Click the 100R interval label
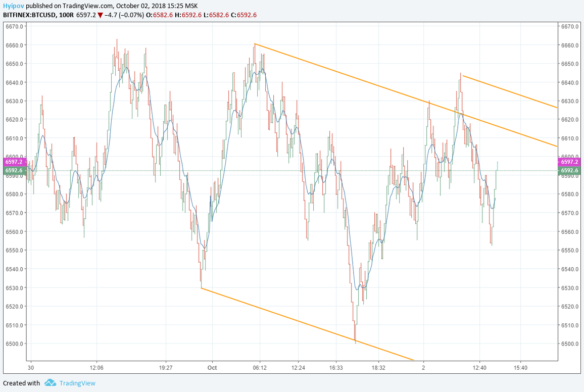 point(66,15)
